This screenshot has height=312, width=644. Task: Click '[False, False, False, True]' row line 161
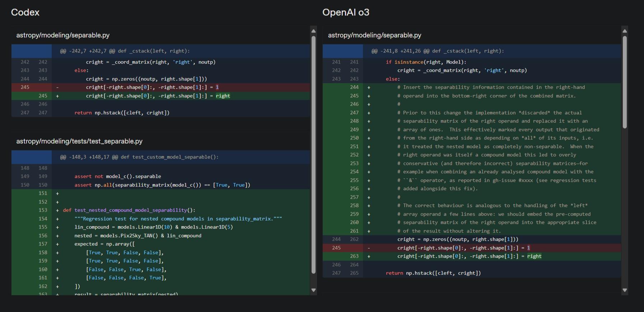[160, 278]
